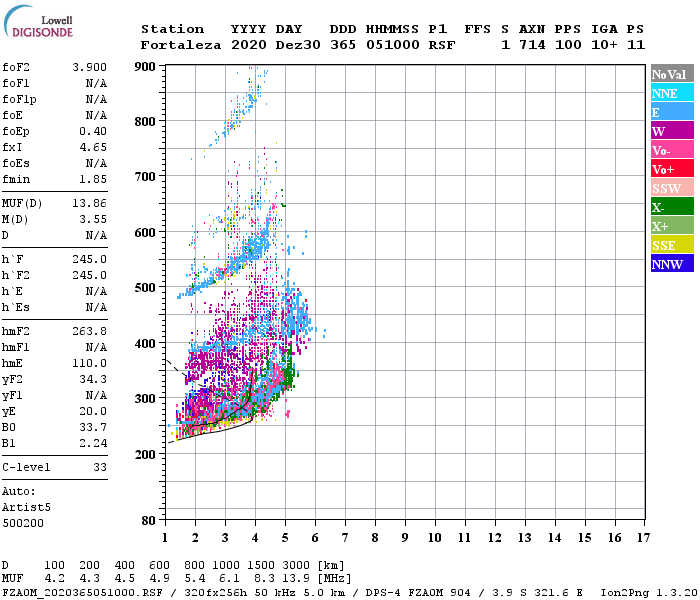Viewport: 700px width, 600px height.
Task: Click the foF1 N/A value
Action: click(96, 83)
